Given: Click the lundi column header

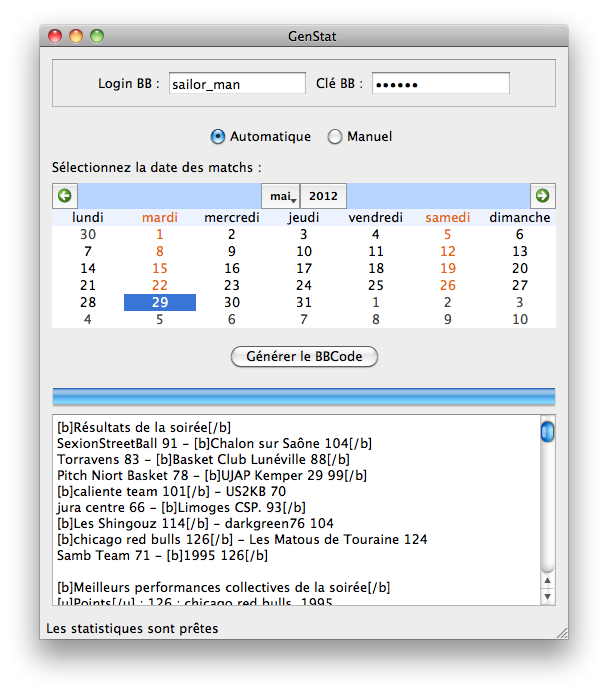Looking at the screenshot, I should pos(88,217).
